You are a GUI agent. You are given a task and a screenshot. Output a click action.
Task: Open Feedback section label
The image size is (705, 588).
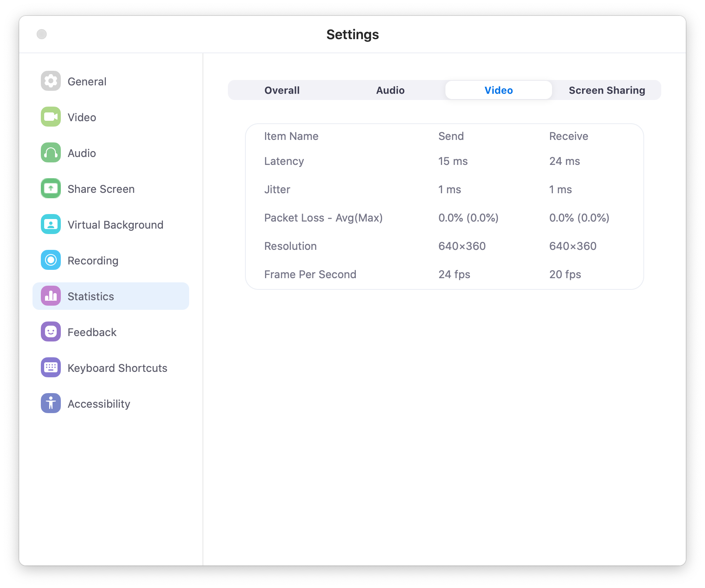pyautogui.click(x=92, y=332)
